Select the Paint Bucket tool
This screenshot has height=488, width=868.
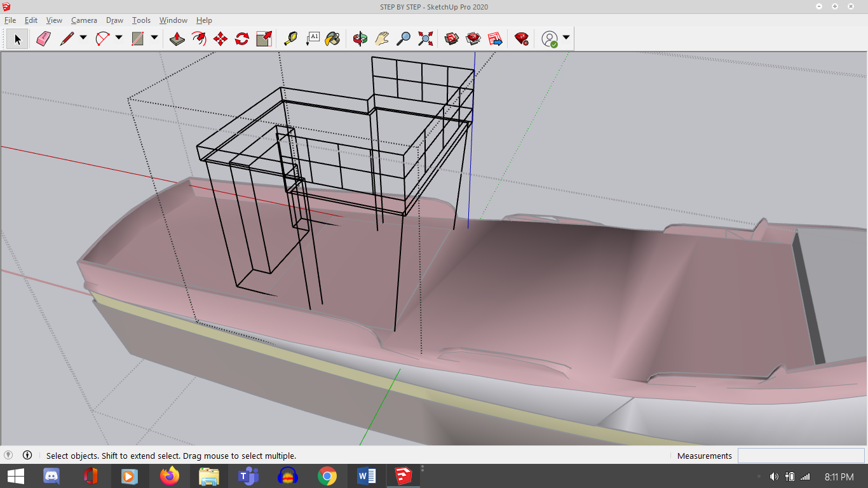pyautogui.click(x=332, y=39)
